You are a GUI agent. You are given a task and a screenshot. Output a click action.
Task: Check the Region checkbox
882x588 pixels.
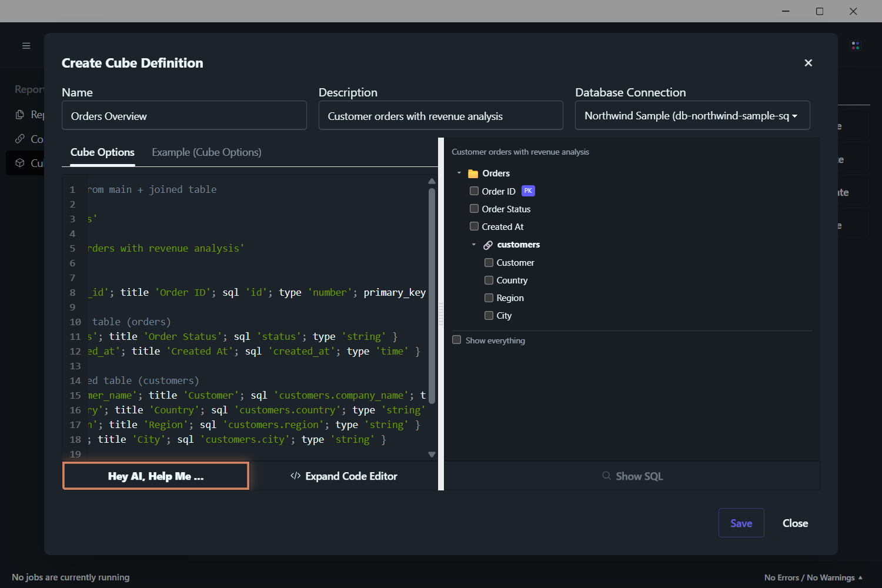click(x=489, y=298)
